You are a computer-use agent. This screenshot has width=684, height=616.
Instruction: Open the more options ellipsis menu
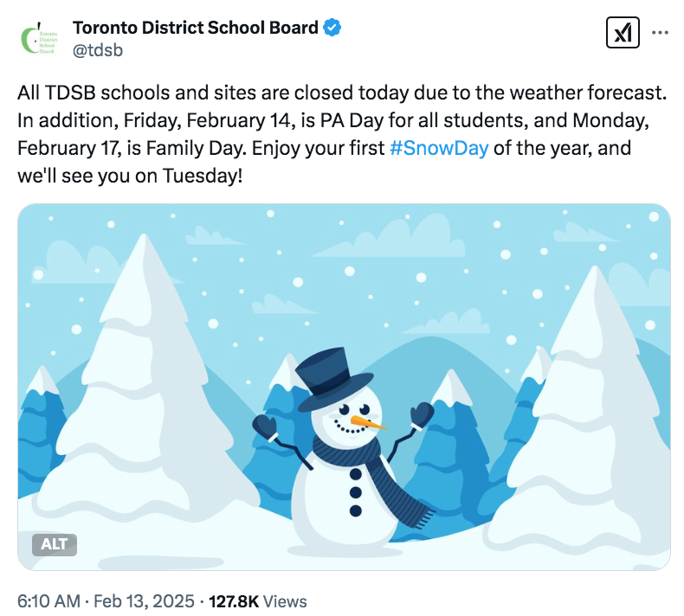point(660,33)
